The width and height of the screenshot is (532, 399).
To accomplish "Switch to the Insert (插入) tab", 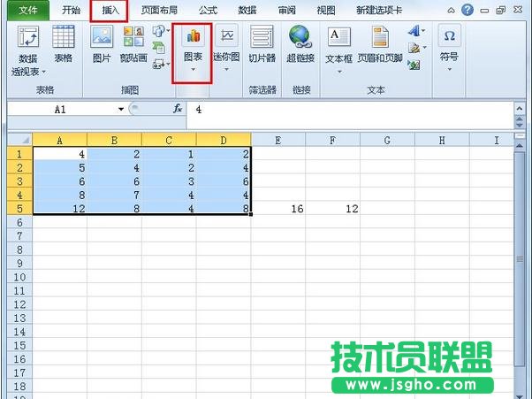I will point(110,11).
